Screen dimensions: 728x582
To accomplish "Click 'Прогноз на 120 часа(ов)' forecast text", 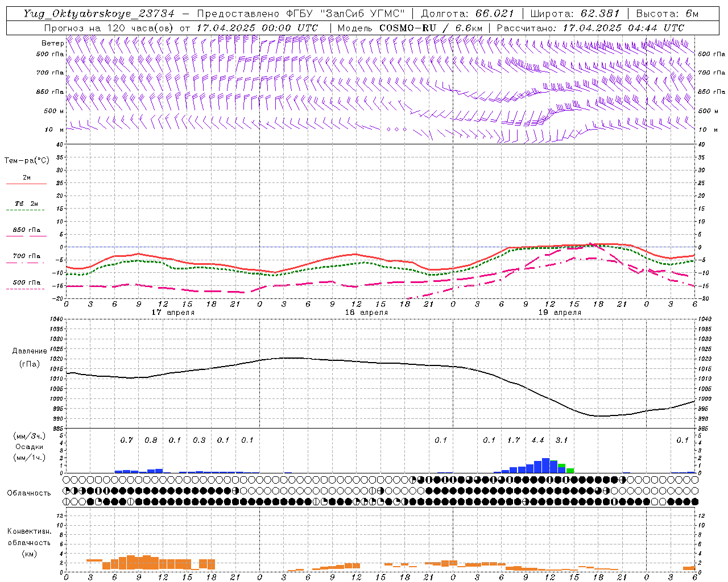I will tap(110, 28).
